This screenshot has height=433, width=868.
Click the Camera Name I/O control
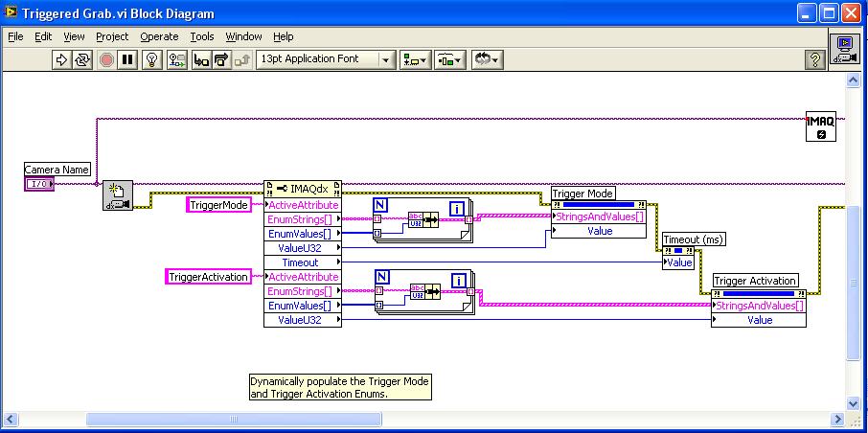39,184
